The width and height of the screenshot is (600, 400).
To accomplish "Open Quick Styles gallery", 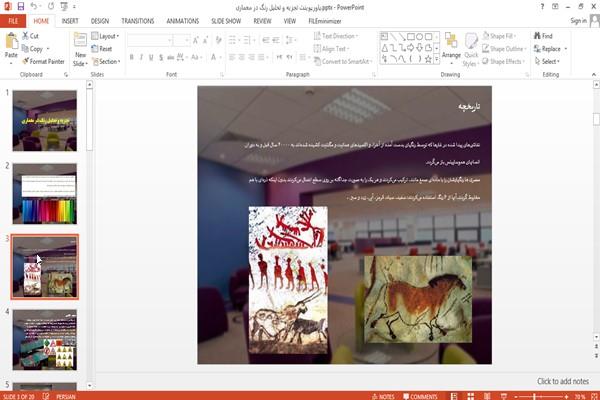I will (471, 50).
